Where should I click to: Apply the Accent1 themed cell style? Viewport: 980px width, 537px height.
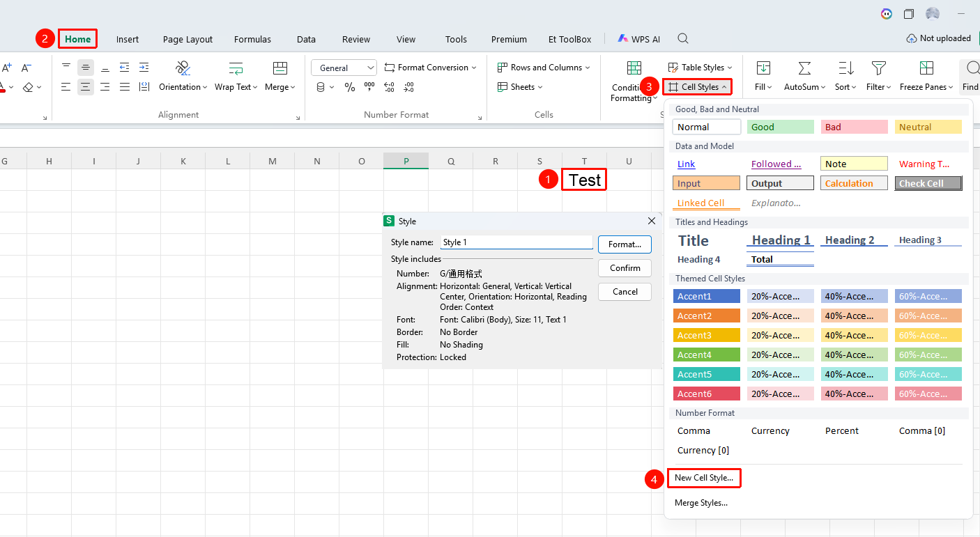(707, 296)
